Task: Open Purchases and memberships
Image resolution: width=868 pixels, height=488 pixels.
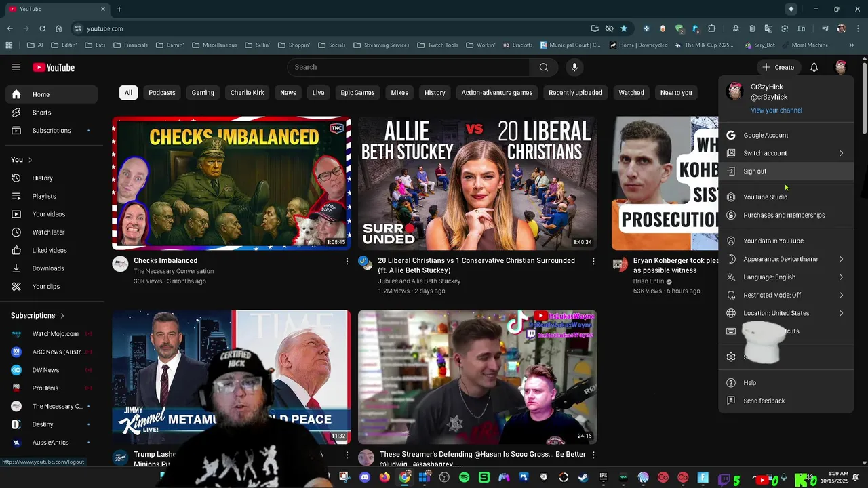Action: [x=786, y=215]
